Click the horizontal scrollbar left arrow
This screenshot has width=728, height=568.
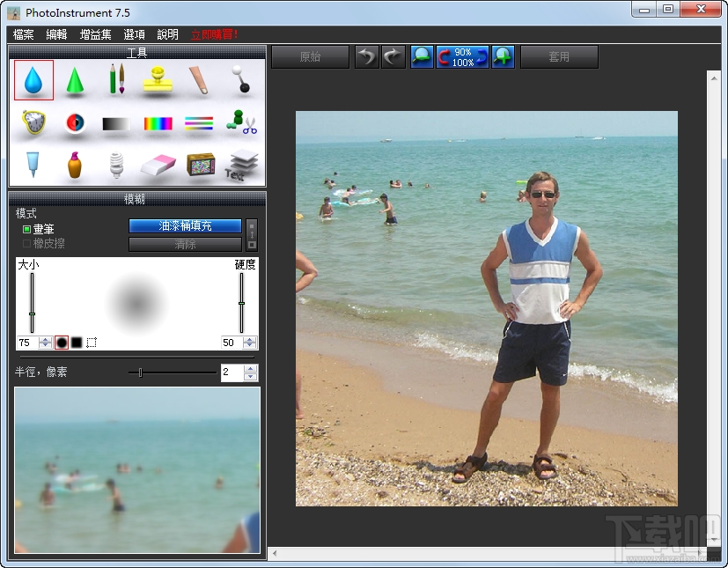pyautogui.click(x=275, y=553)
